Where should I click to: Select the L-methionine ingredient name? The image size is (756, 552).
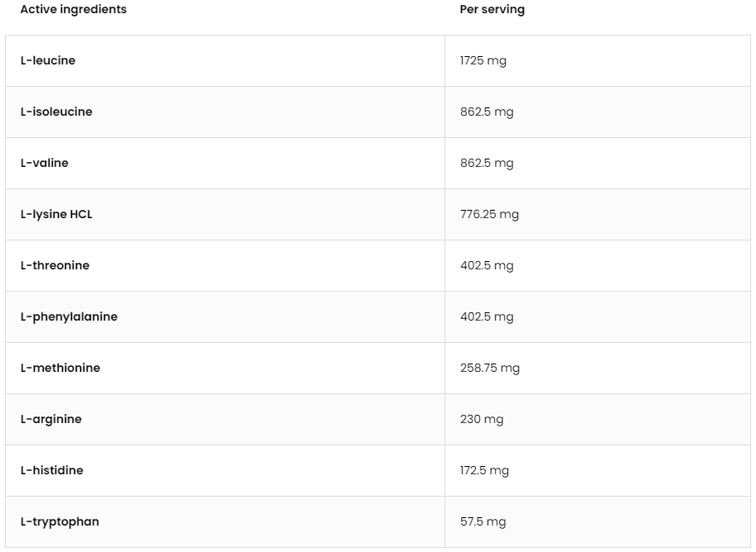60,368
